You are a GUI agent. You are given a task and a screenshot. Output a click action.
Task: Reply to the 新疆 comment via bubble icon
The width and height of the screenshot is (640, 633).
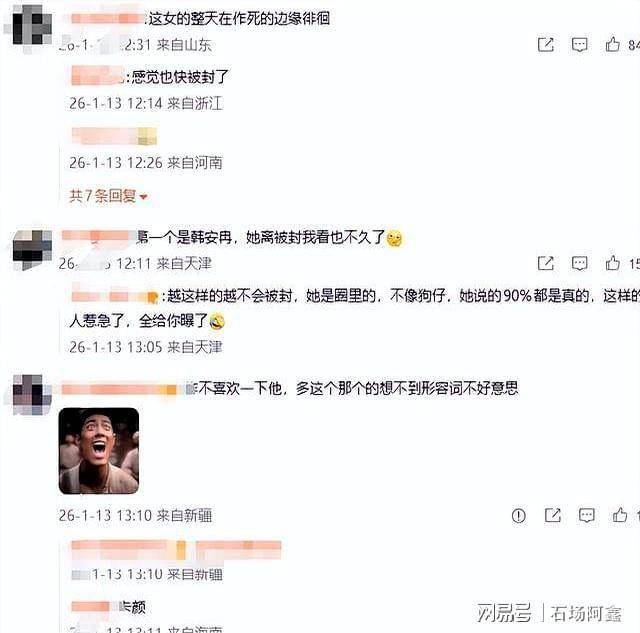tap(587, 515)
